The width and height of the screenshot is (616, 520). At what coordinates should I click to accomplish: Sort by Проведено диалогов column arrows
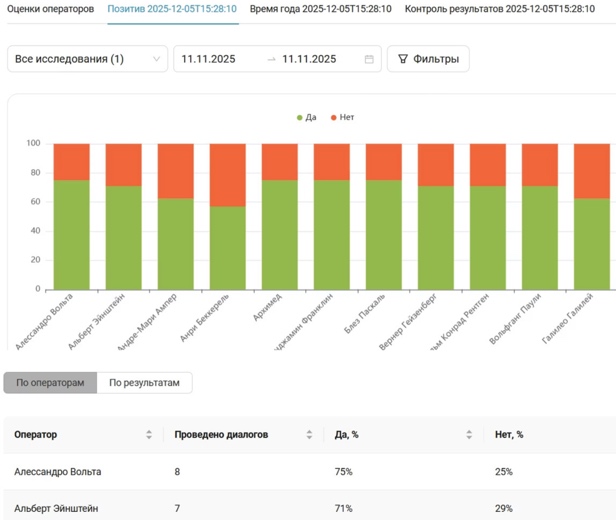pos(309,434)
